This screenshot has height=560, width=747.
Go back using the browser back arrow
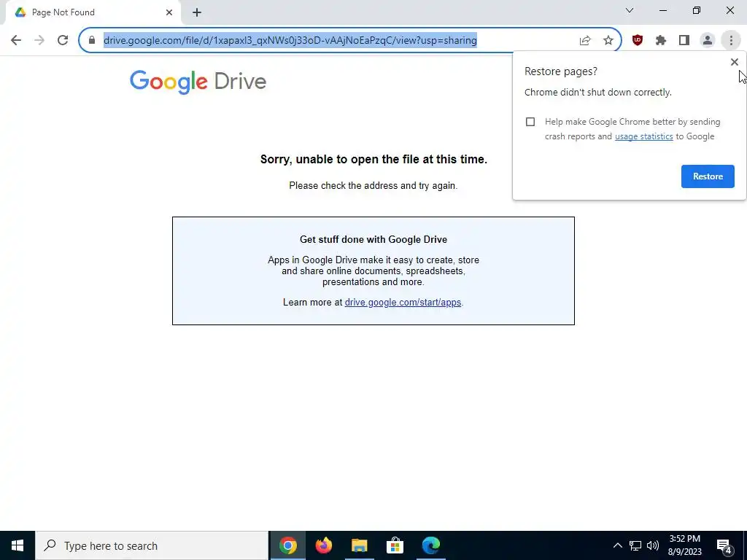click(x=16, y=40)
